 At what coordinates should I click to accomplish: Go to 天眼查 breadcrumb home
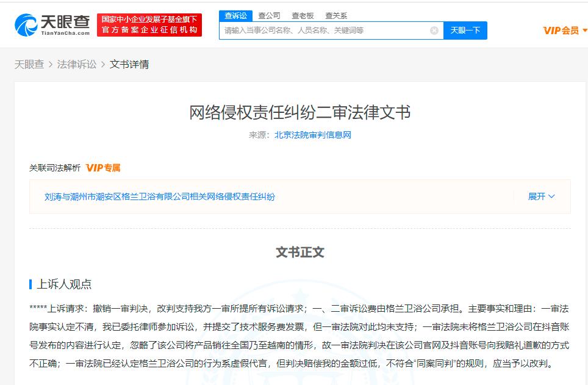pos(29,64)
